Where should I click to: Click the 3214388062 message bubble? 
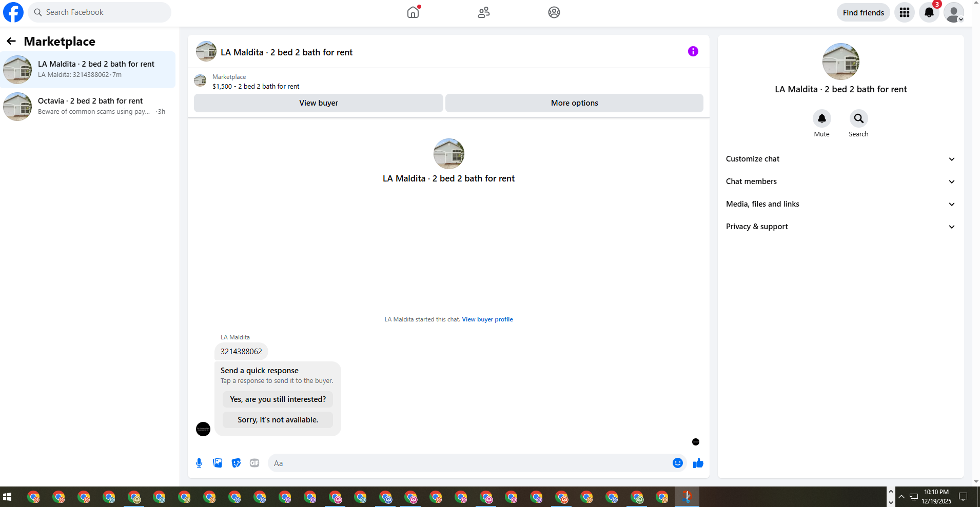pyautogui.click(x=241, y=352)
